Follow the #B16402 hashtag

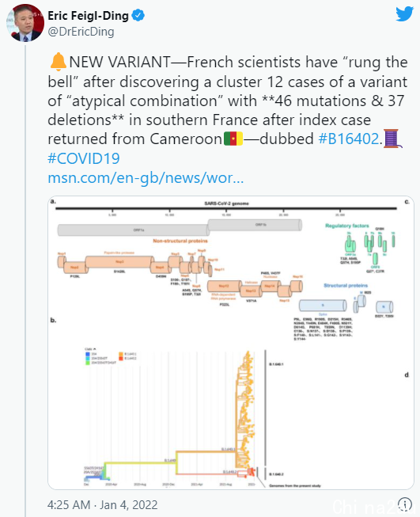click(349, 139)
